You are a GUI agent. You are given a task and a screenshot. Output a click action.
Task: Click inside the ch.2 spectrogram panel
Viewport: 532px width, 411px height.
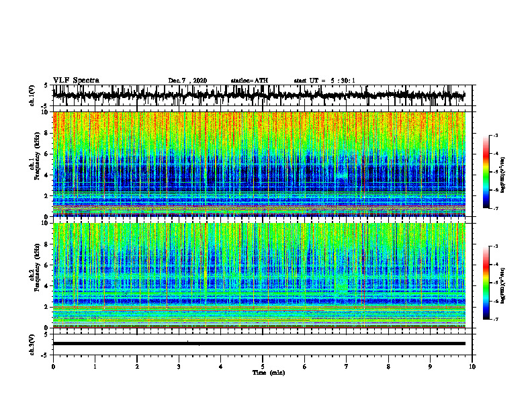259,275
